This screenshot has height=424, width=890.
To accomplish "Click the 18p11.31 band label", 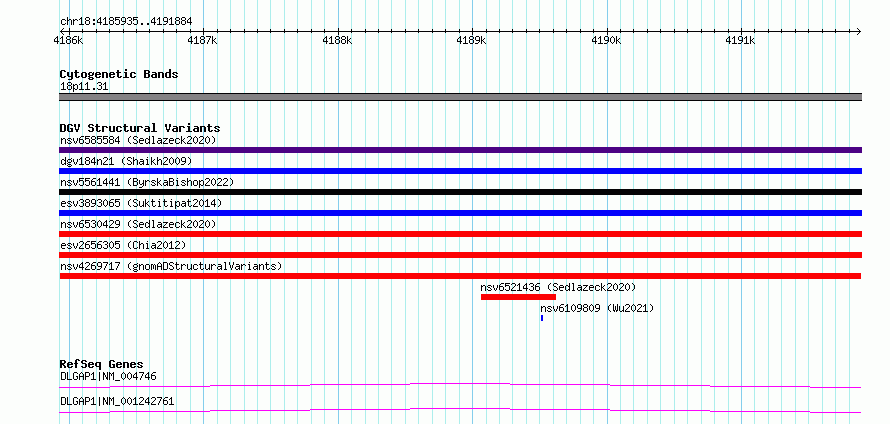I will click(x=84, y=87).
